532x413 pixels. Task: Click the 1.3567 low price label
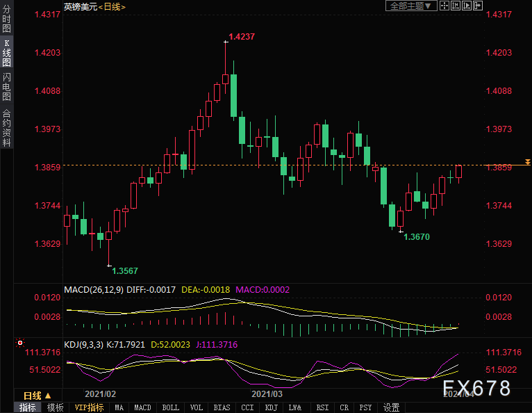coord(125,271)
